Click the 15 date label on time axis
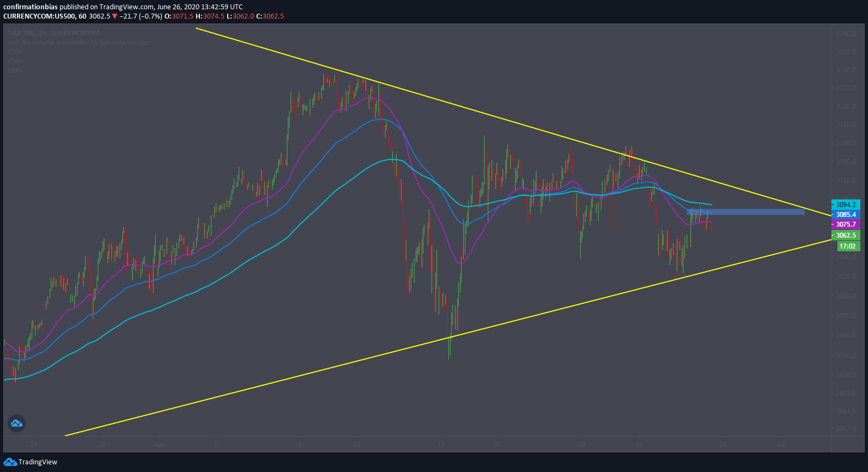This screenshot has height=472, width=868. (441, 445)
